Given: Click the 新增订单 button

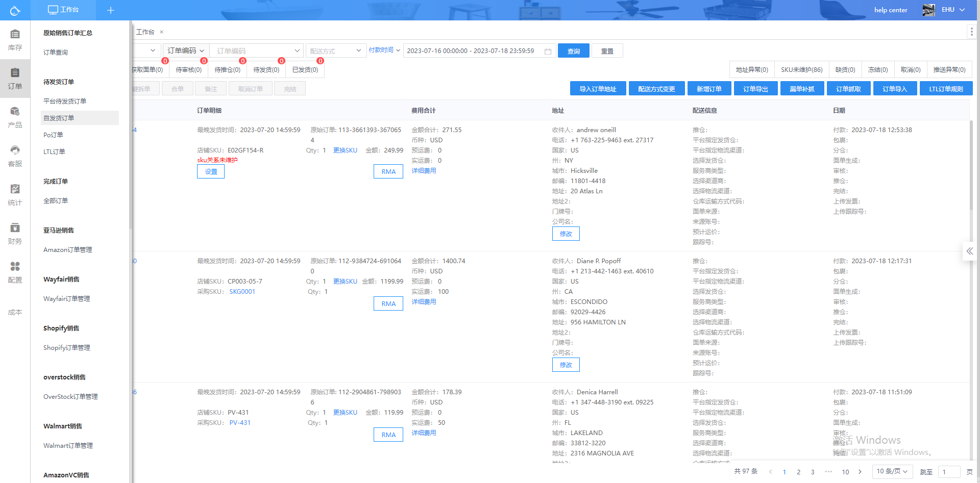Looking at the screenshot, I should click(x=709, y=89).
